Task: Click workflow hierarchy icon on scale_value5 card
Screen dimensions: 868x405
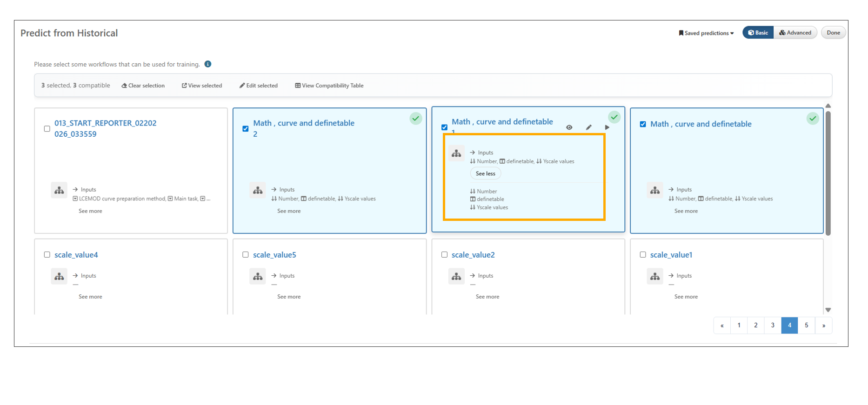Action: 258,276
